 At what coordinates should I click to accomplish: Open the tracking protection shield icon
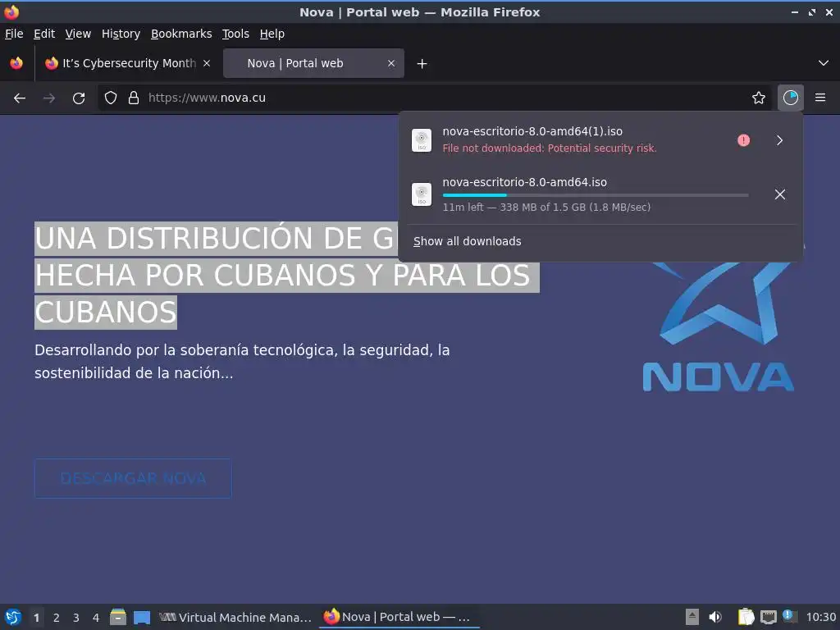click(x=111, y=98)
